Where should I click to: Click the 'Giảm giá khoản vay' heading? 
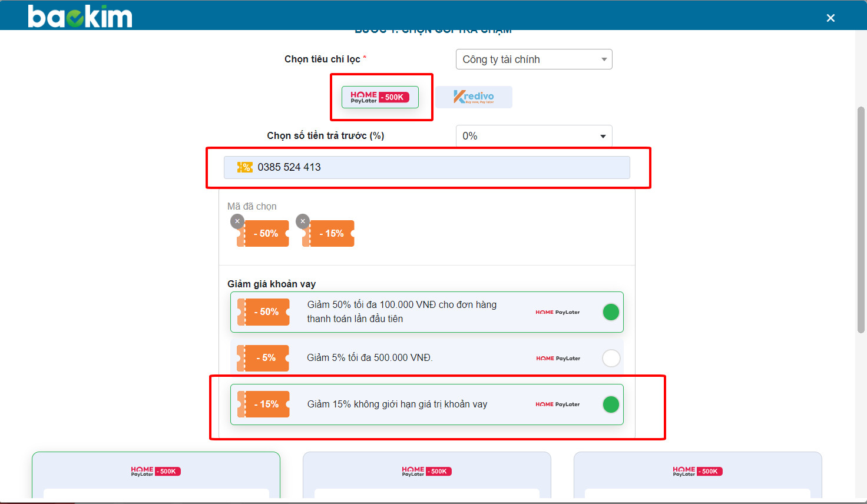(272, 284)
